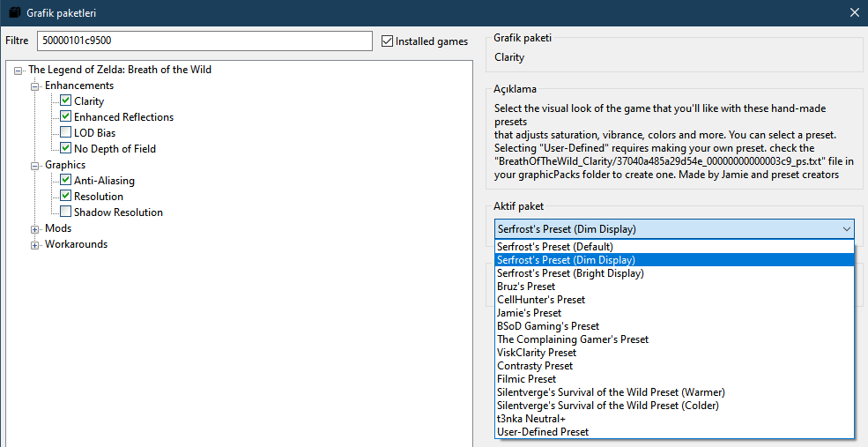Uncheck the Resolution pack checkbox
Screen dimensions: 868x447
(x=65, y=196)
